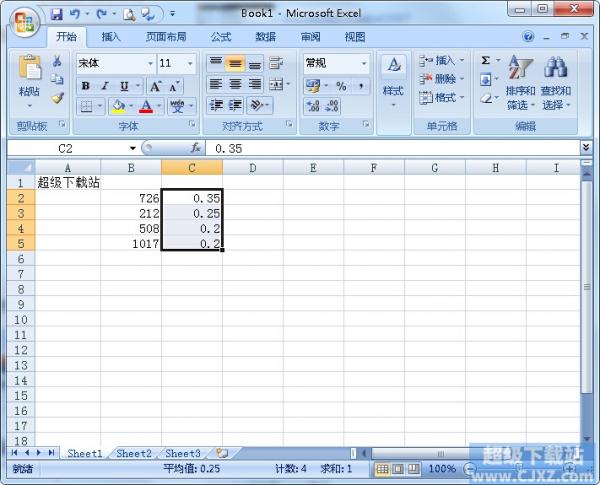
Task: Switch to the 公式 ribbon tab
Action: (221, 37)
